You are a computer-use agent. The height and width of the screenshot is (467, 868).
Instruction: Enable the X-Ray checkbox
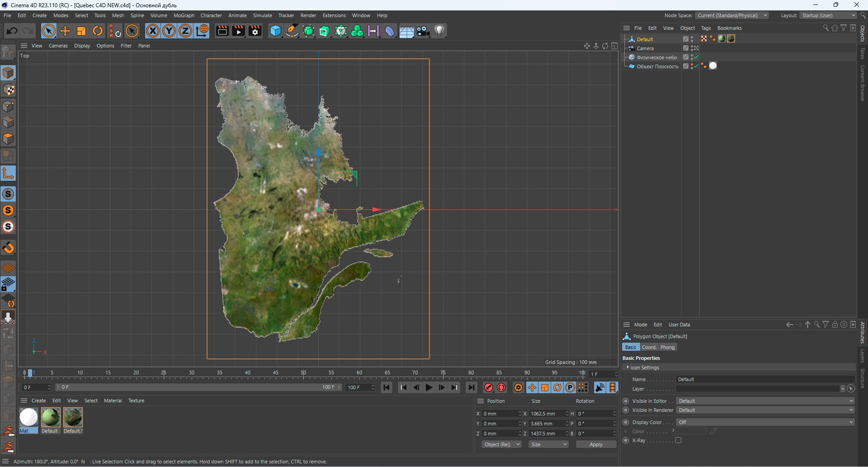pyautogui.click(x=678, y=440)
